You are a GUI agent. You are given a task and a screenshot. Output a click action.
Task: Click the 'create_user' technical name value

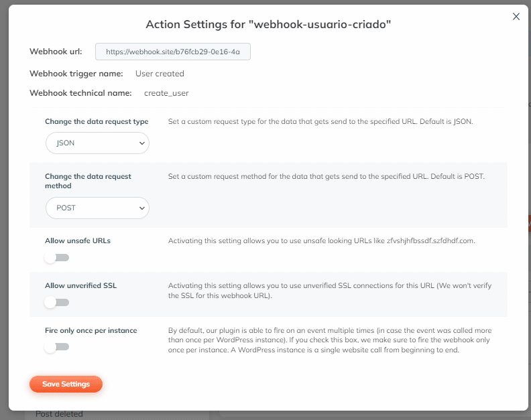(x=166, y=93)
